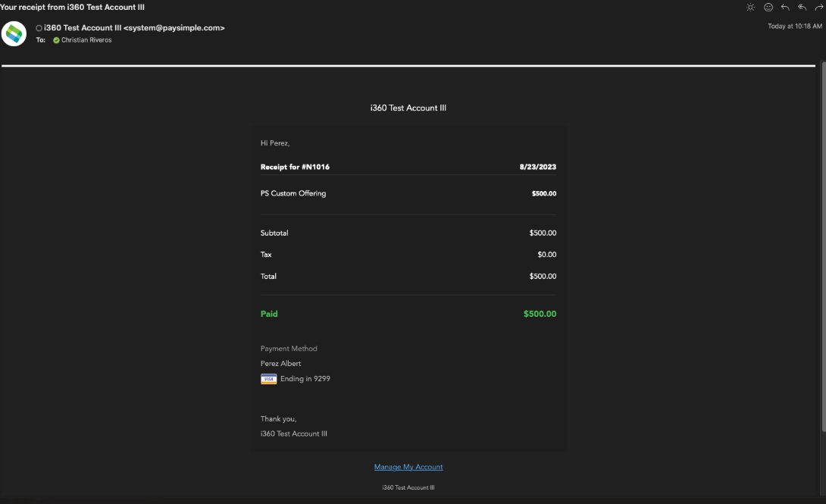Click the small footer 'i360 Test Account III'
Screen dimensions: 826x504
click(408, 487)
